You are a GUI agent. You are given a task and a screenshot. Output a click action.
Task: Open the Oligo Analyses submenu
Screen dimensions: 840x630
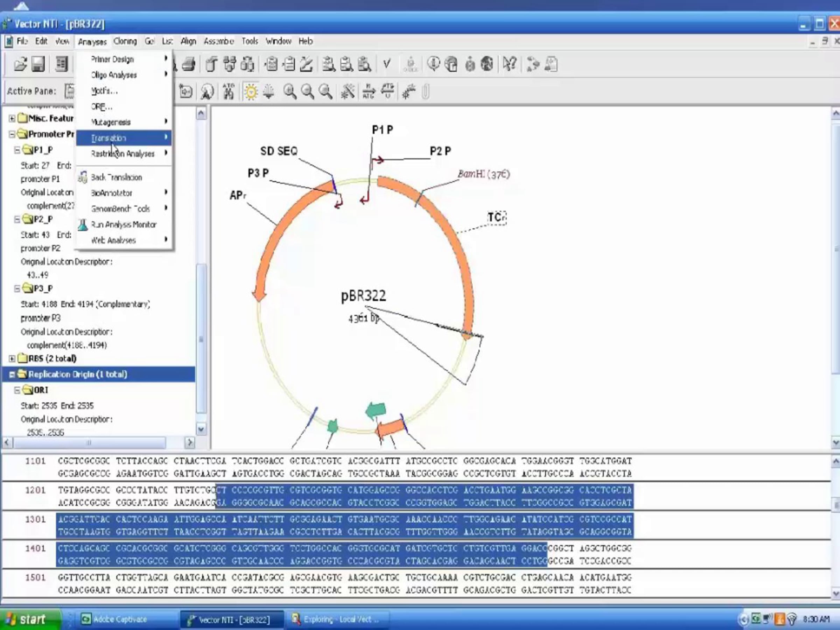pyautogui.click(x=124, y=75)
